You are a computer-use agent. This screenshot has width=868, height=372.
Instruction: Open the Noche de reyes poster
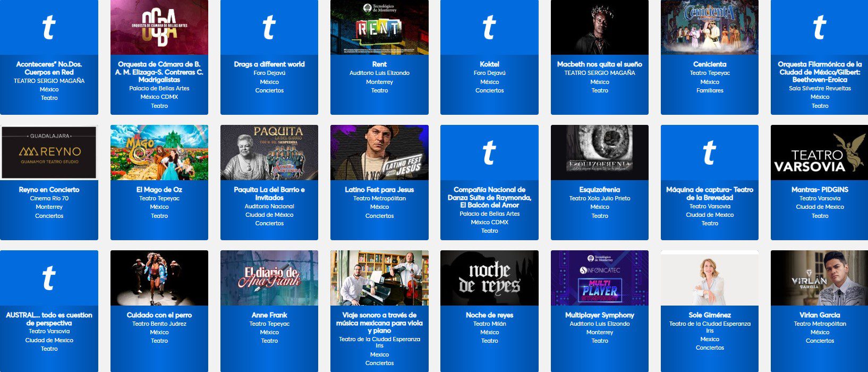[x=489, y=278]
